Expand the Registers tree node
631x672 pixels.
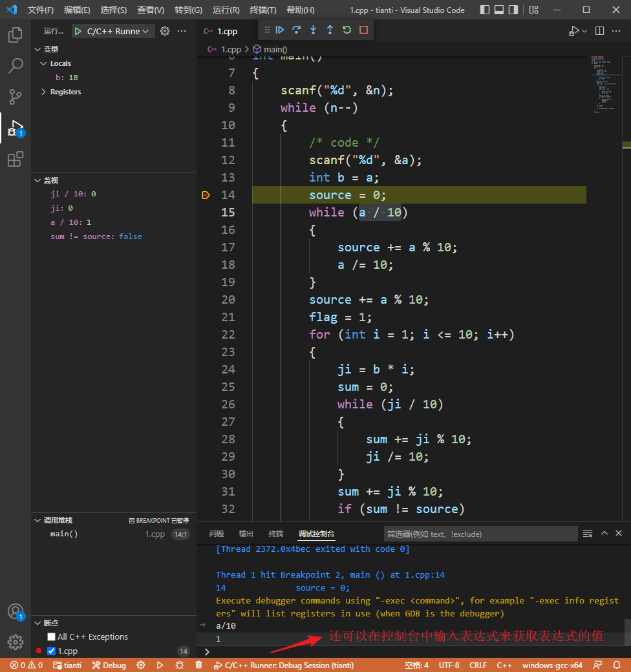pyautogui.click(x=43, y=92)
